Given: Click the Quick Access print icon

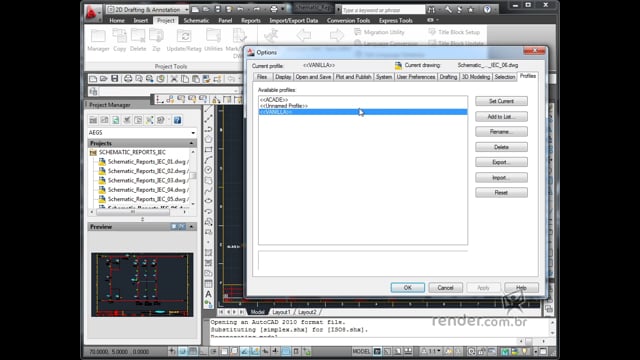Looking at the screenshot, I should [x=274, y=9].
